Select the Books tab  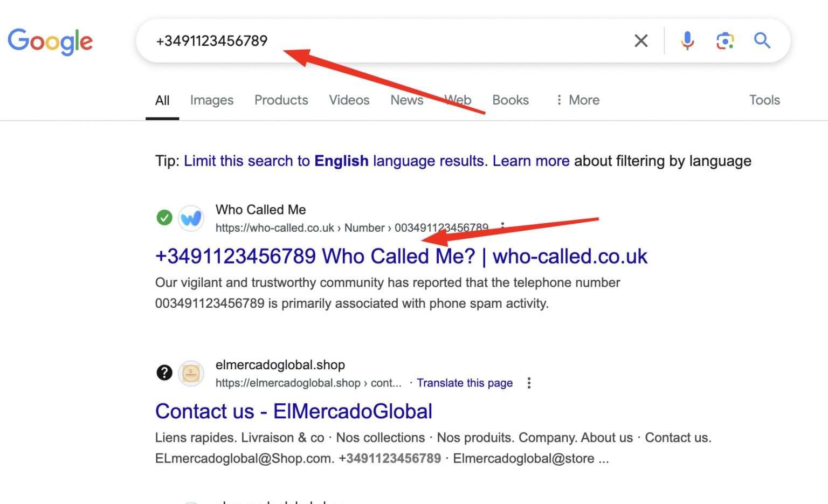[510, 100]
